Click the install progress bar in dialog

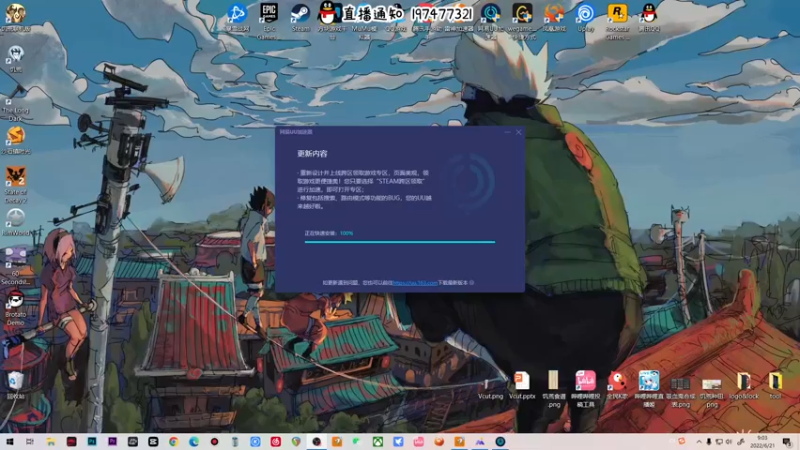click(399, 242)
